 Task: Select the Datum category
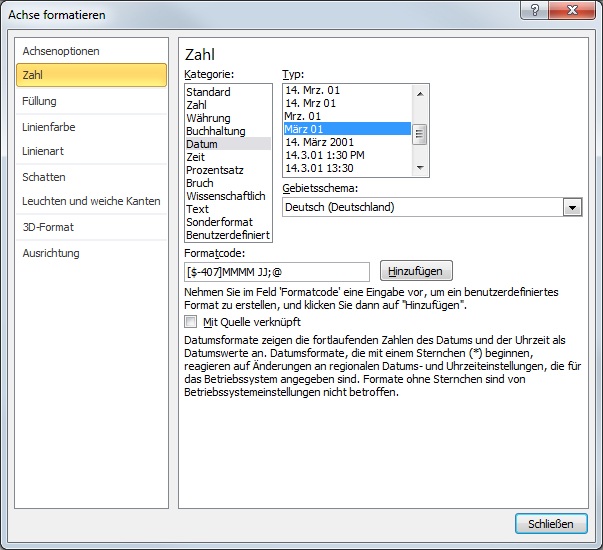(x=228, y=144)
